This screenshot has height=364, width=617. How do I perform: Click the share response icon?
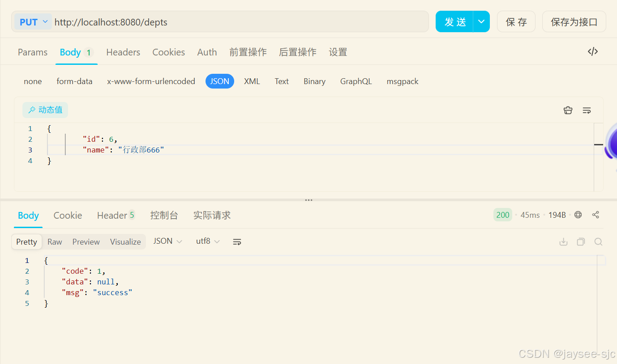(x=596, y=215)
